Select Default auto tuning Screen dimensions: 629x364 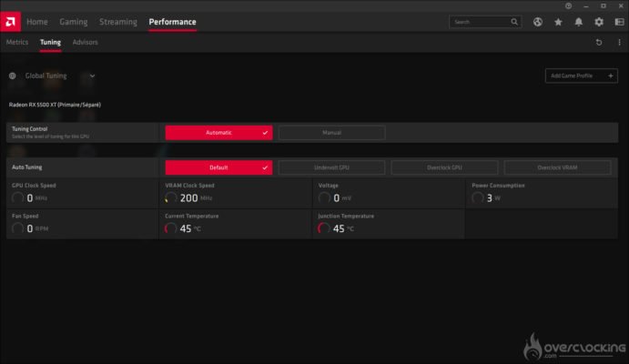click(x=218, y=167)
